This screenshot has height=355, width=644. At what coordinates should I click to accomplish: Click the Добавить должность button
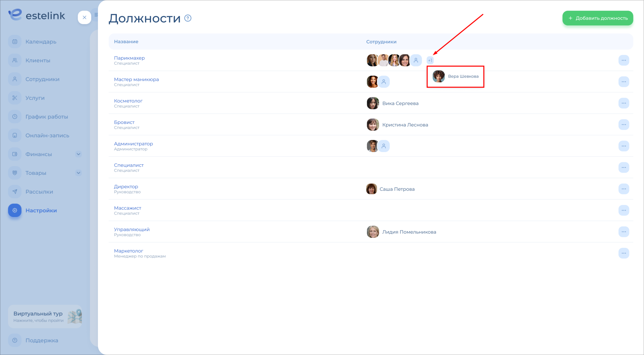click(x=598, y=18)
